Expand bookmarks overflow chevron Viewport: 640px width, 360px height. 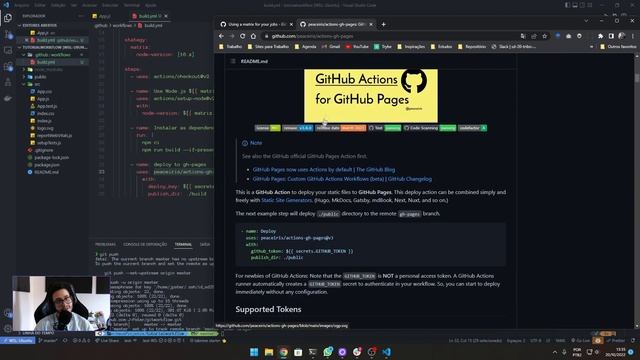(591, 47)
